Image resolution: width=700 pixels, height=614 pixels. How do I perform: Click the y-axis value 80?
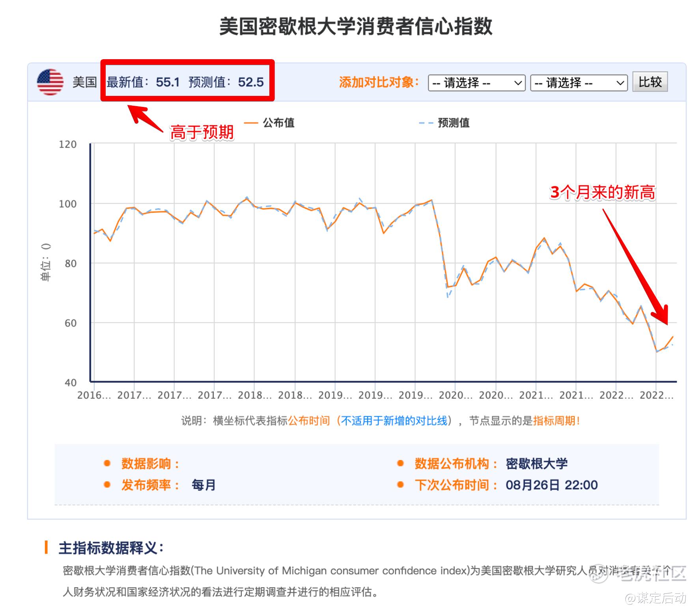coord(71,264)
